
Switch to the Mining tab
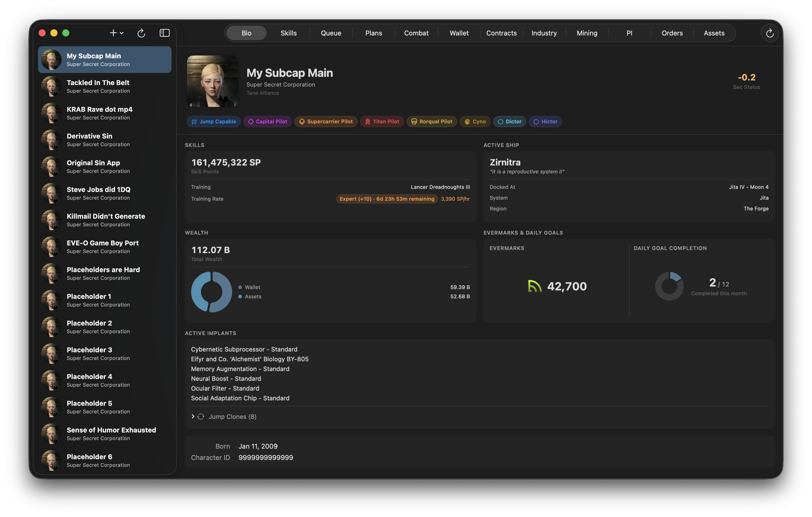587,33
